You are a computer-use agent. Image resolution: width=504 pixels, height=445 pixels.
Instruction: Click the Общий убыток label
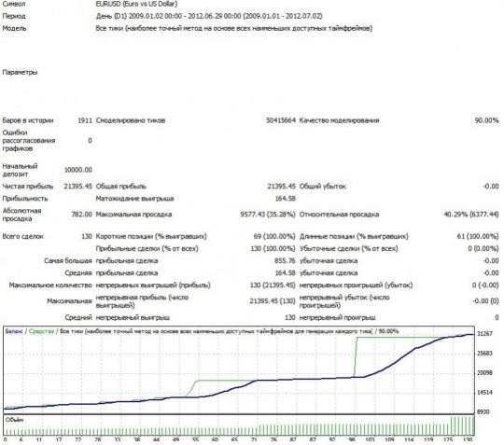coord(323,187)
